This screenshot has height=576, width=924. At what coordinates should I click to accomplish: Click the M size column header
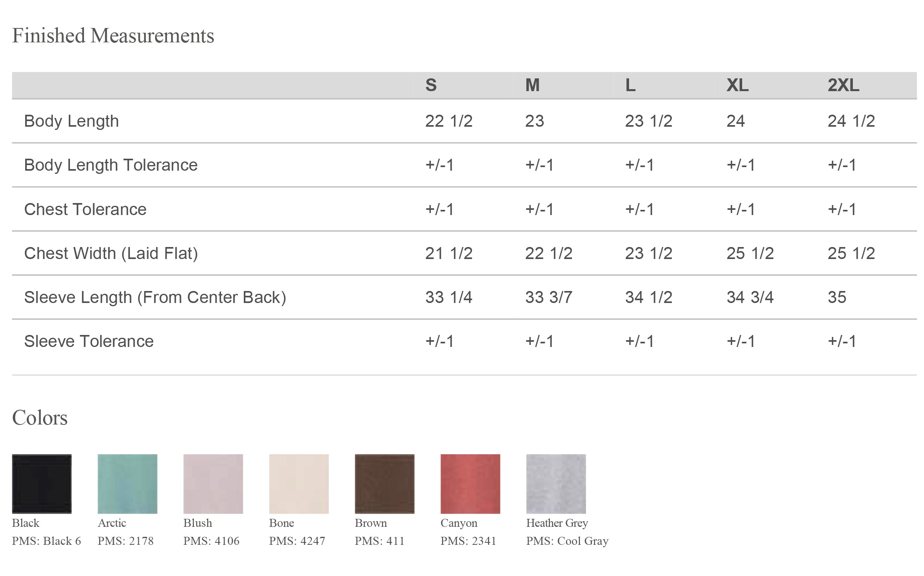point(532,85)
